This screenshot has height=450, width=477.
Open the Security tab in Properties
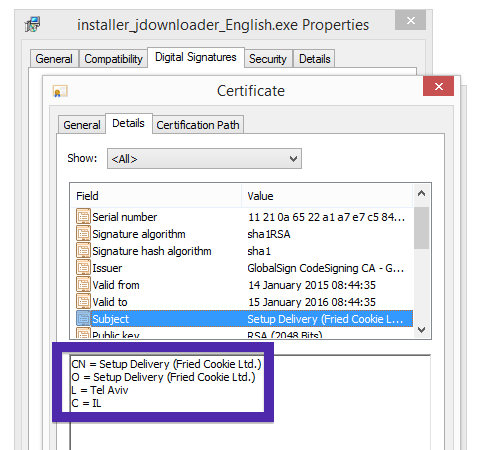point(268,59)
